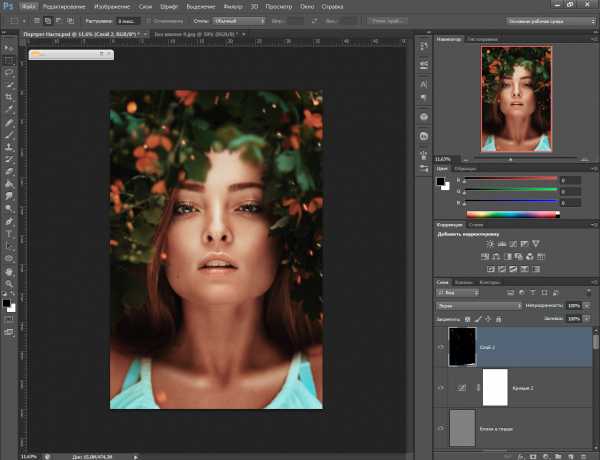Open the workspace switcher dropdown
Screen dimensions: 600x460
(x=550, y=19)
